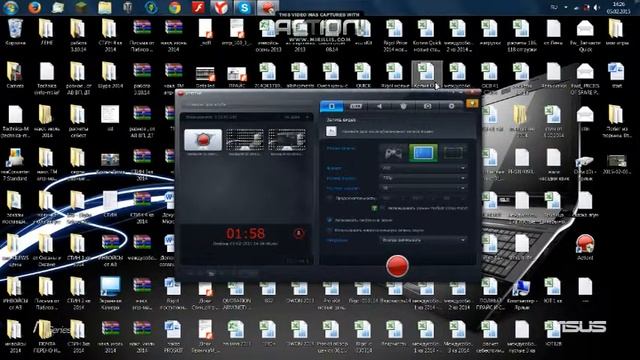Open the Minecraft block icon in taskbar
The image size is (640, 360).
[x=81, y=7]
